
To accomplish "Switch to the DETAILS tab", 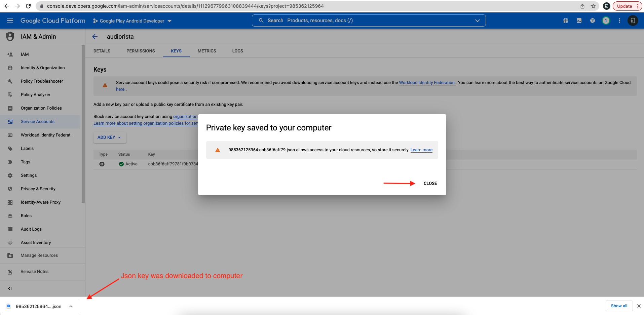I will 102,51.
